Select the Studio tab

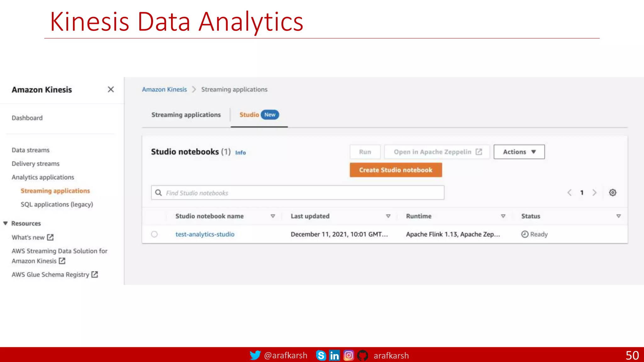250,115
